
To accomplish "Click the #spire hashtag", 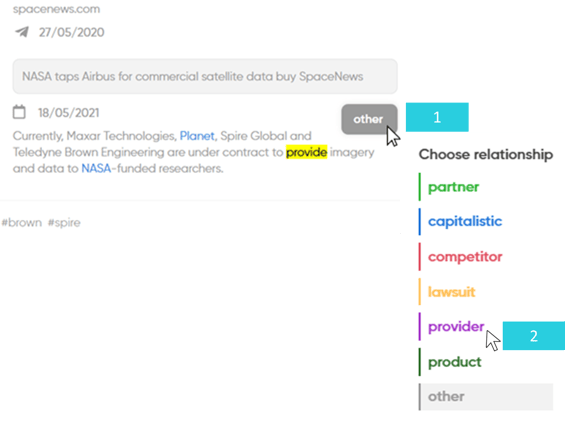I will 64,222.
